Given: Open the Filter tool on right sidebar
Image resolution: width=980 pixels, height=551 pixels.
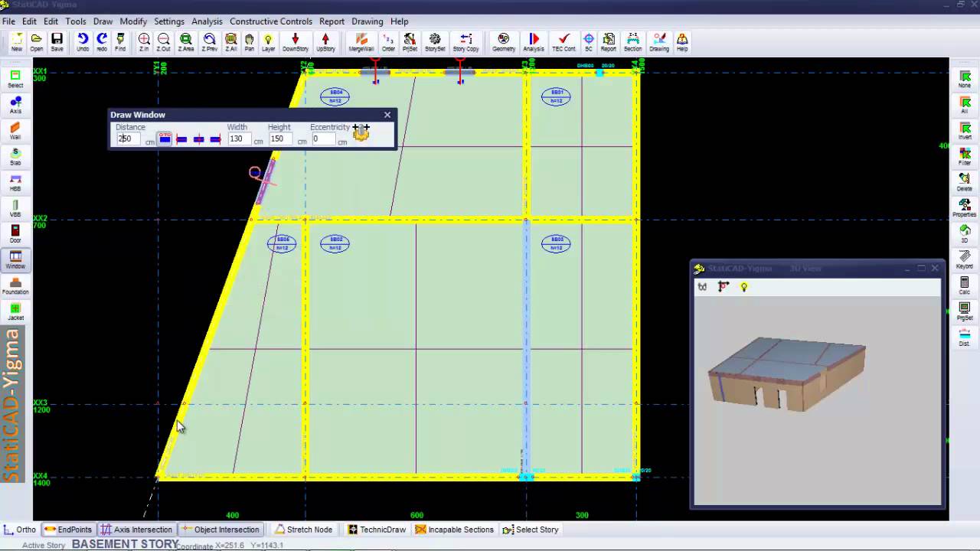Looking at the screenshot, I should (965, 158).
